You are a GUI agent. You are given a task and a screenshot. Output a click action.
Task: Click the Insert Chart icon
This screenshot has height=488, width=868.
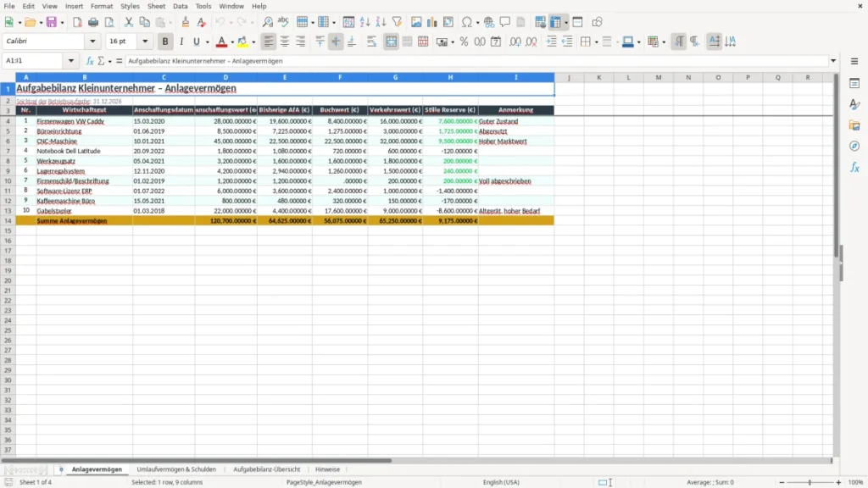click(x=432, y=22)
